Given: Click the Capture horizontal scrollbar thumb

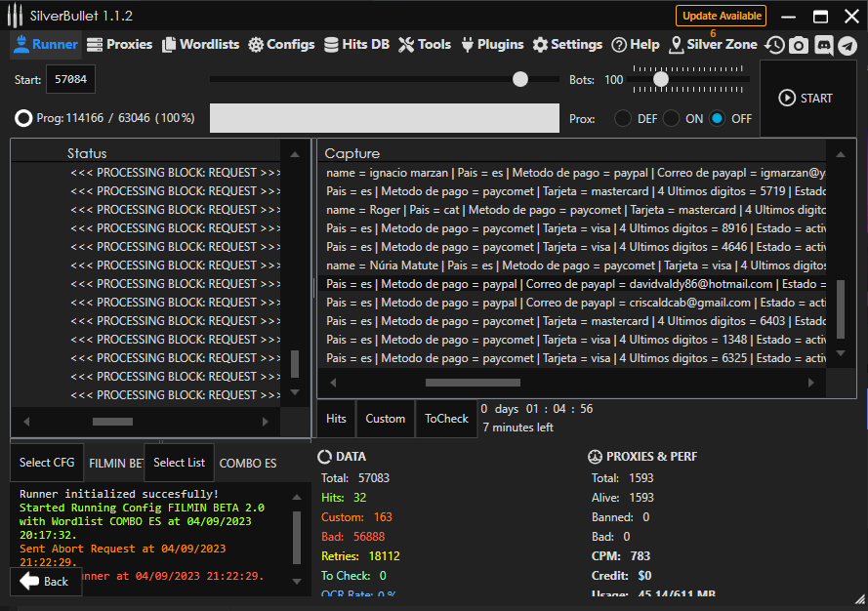Looking at the screenshot, I should 473,383.
